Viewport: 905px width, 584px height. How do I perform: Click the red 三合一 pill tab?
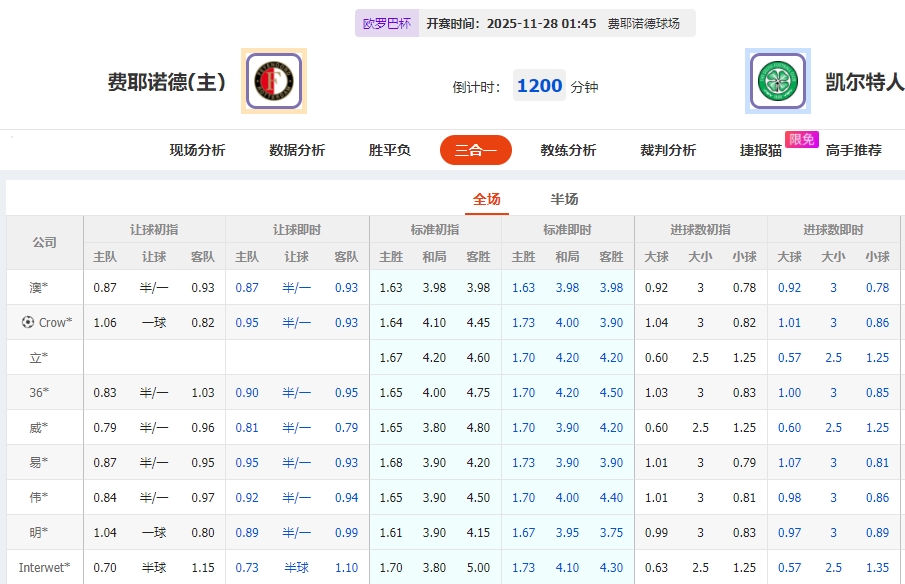click(475, 148)
